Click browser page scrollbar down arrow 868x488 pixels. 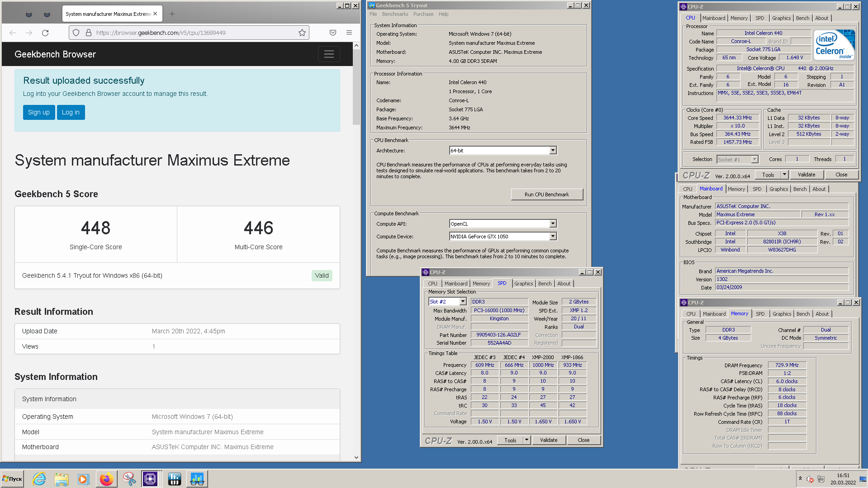point(356,457)
